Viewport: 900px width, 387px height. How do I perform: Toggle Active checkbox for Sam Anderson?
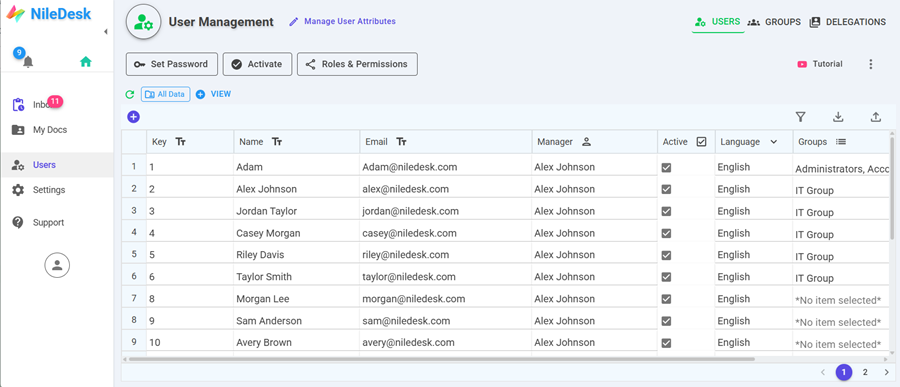[x=666, y=321]
